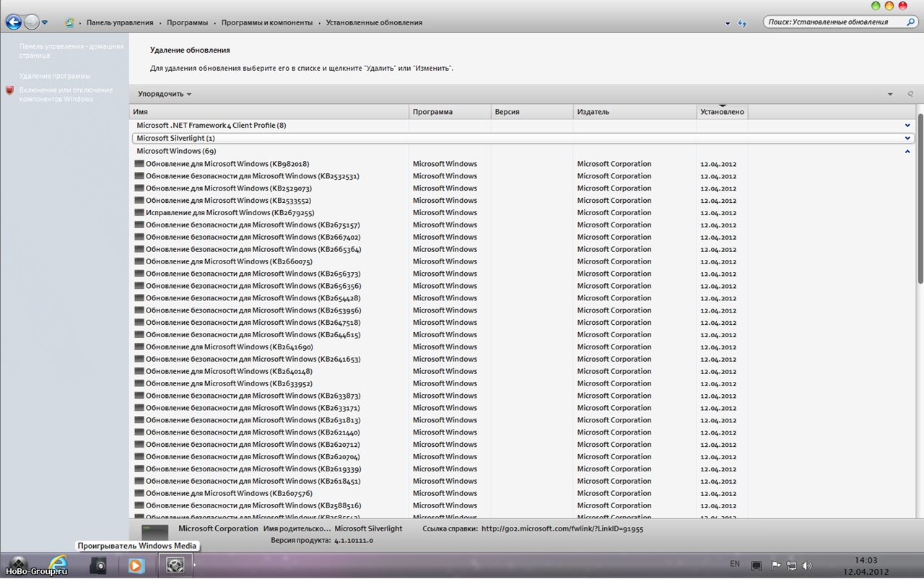Click the icon of update KB2529073

click(x=139, y=188)
